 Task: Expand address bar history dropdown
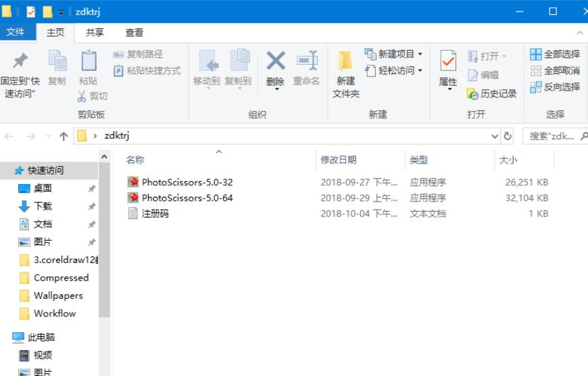(x=495, y=136)
